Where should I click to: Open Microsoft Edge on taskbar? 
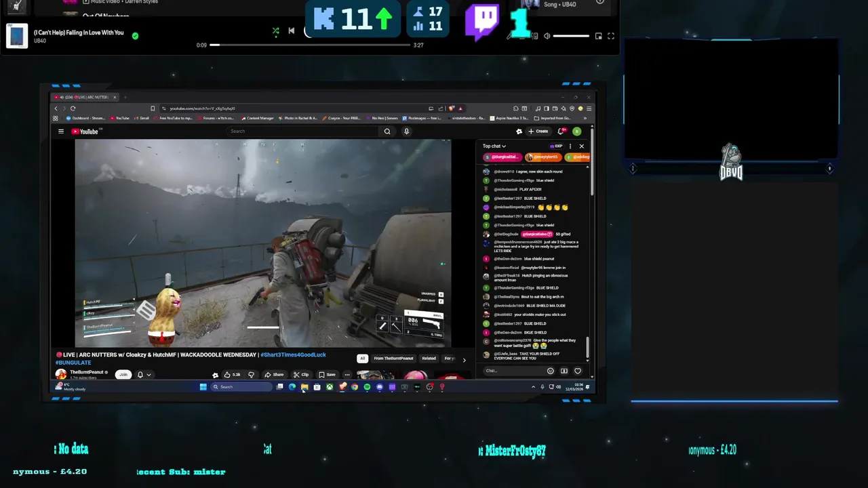coord(292,387)
